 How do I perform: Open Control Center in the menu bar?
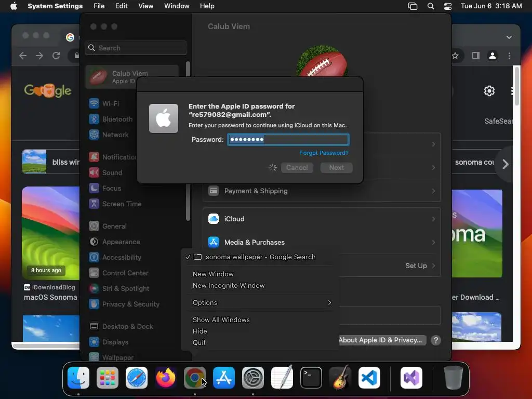point(447,6)
